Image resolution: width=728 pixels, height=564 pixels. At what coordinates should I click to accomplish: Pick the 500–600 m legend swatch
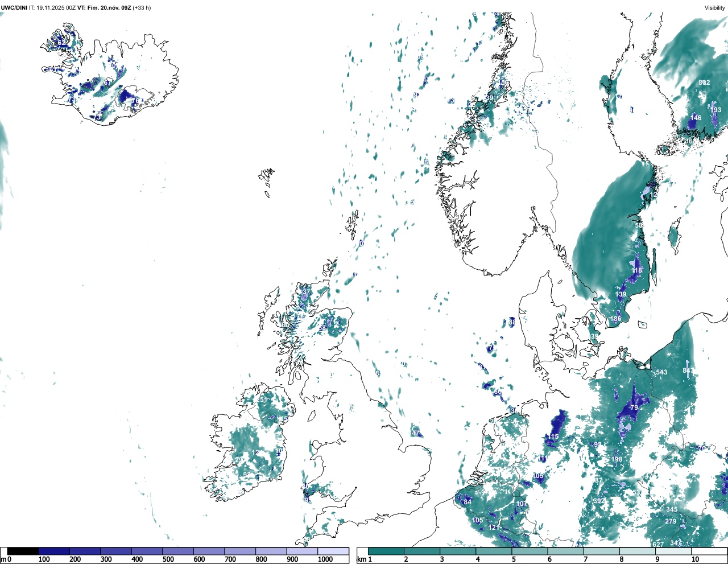(178, 551)
